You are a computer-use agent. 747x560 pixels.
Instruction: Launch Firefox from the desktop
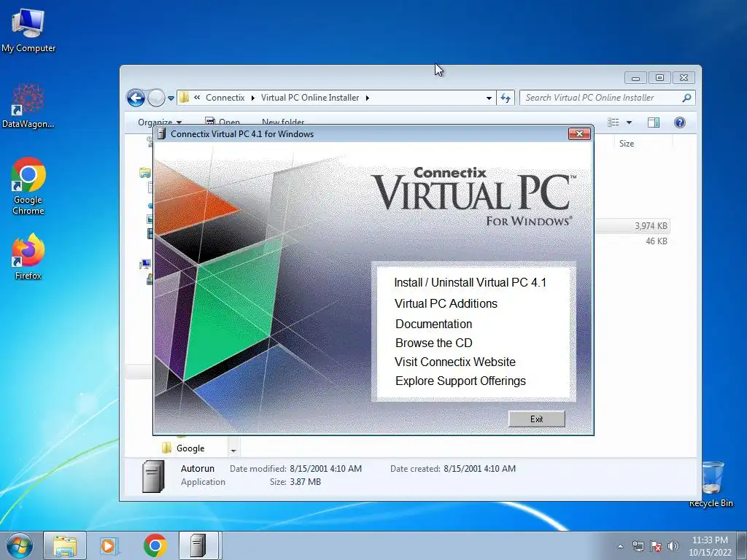tap(28, 256)
